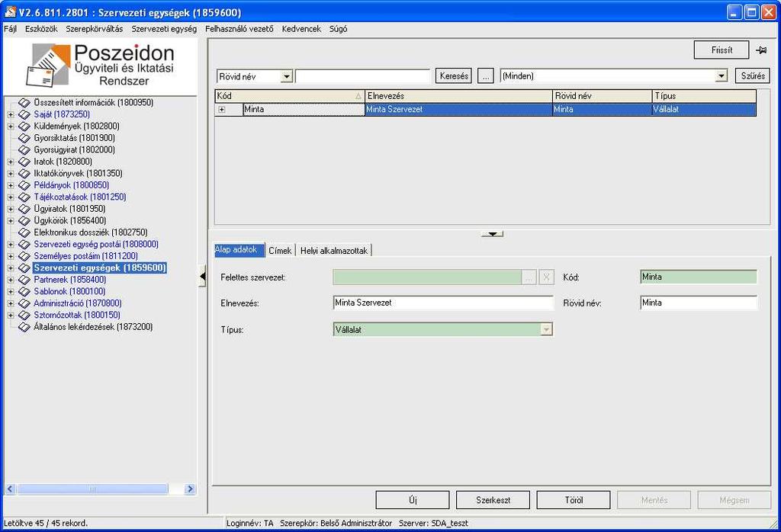
Task: Open the (Minden) filter dropdown
Action: tap(722, 76)
